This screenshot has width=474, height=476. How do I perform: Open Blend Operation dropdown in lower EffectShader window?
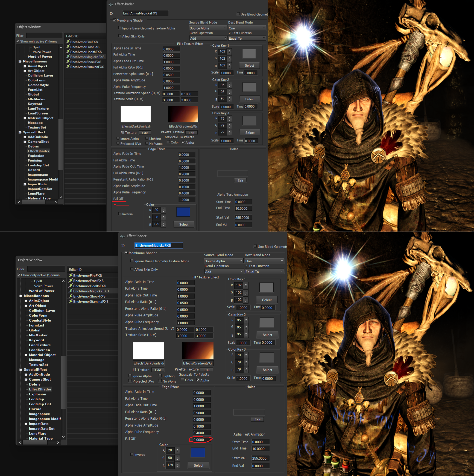click(224, 272)
